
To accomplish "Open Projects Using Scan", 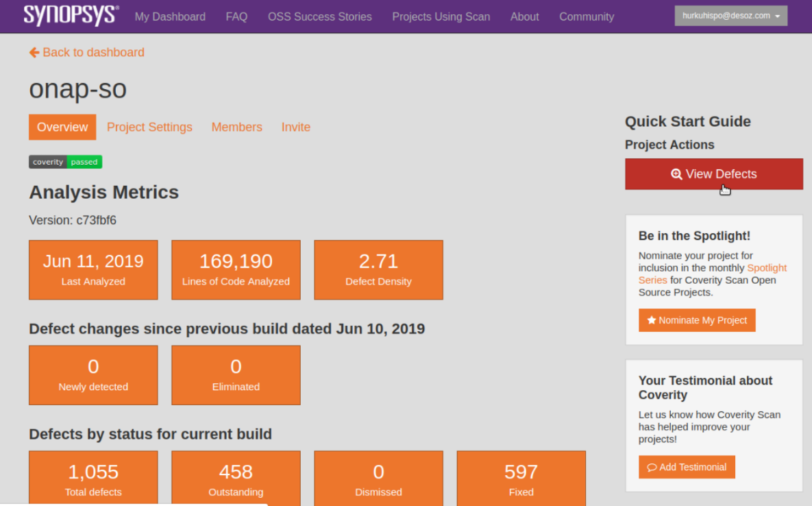I will tap(441, 16).
